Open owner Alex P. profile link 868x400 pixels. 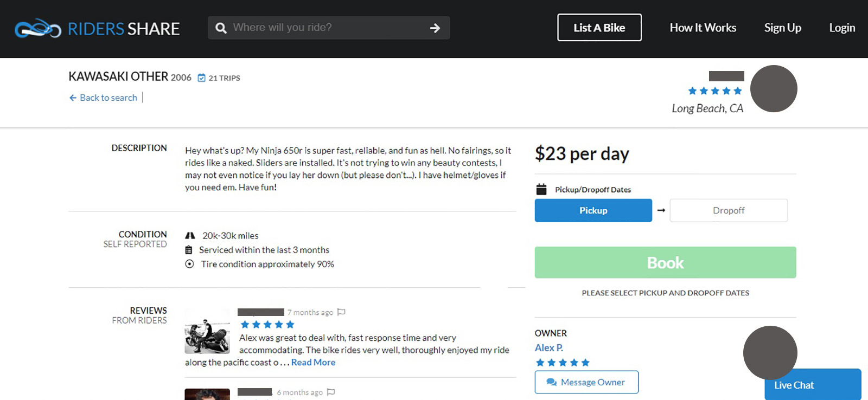[548, 348]
